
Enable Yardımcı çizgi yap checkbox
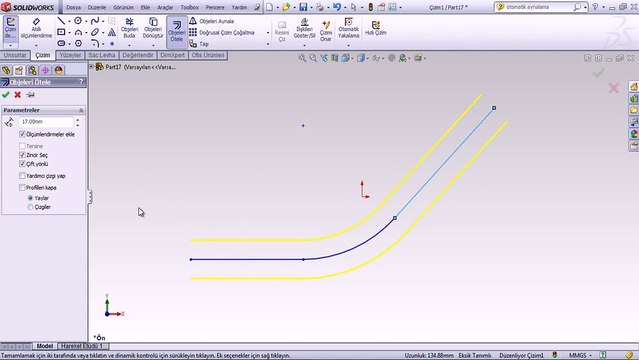[22, 176]
